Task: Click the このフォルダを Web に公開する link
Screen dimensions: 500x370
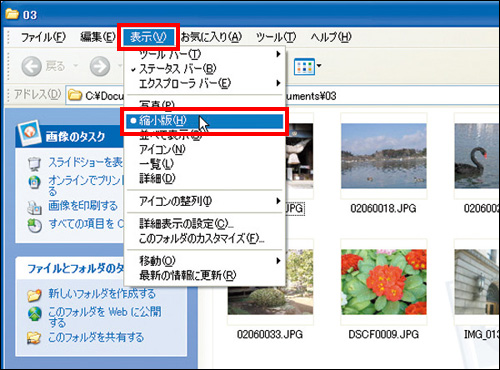Action: pos(105,317)
